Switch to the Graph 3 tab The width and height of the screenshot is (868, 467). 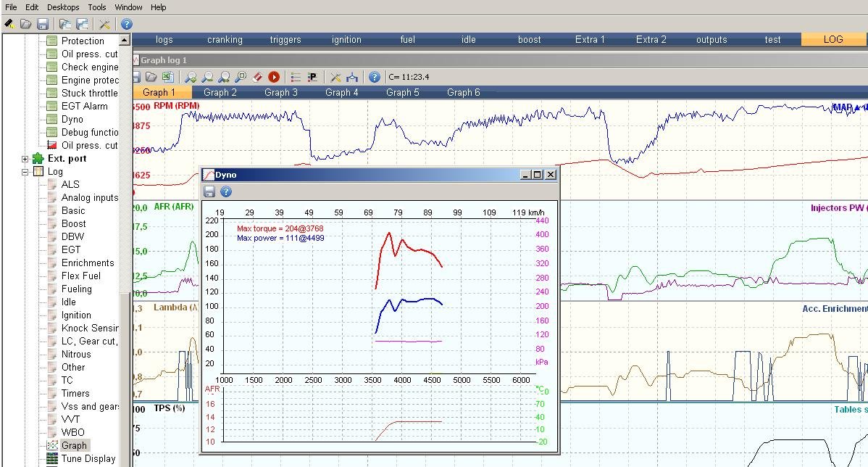280,92
